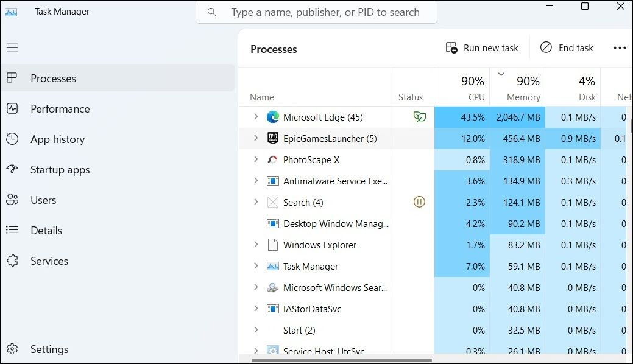This screenshot has width=633, height=364.
Task: Expand the Search (4) process group
Action: (256, 203)
